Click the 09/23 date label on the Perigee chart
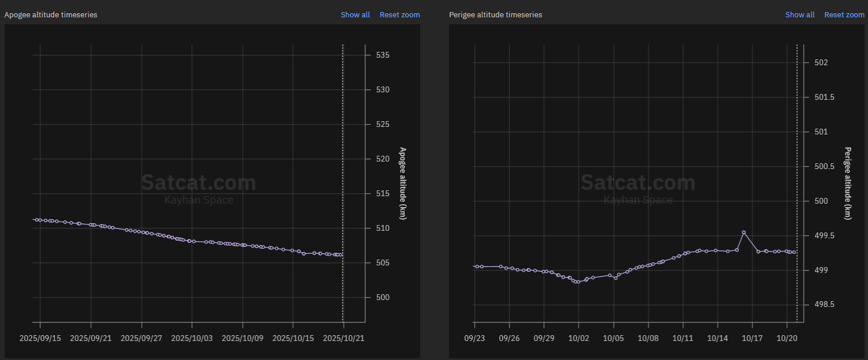 click(x=474, y=338)
